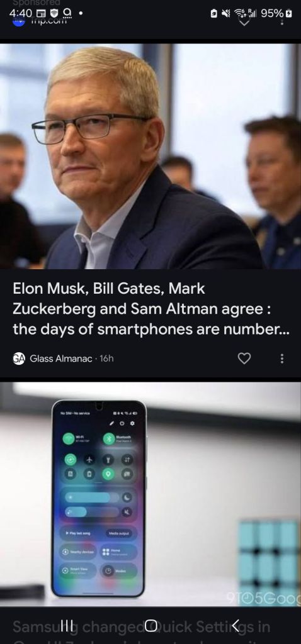Tap the clock showing 4:40
Screen dimensions: 301x644
coord(20,14)
